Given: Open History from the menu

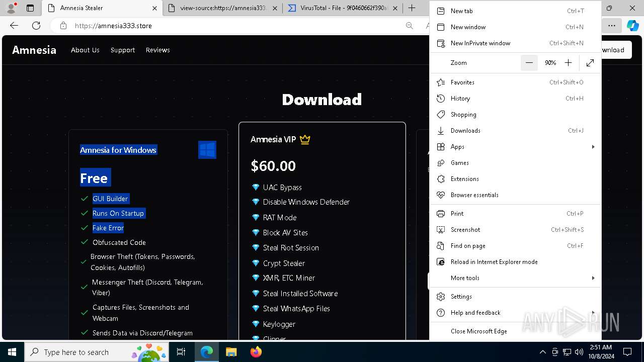Looking at the screenshot, I should [x=515, y=99].
